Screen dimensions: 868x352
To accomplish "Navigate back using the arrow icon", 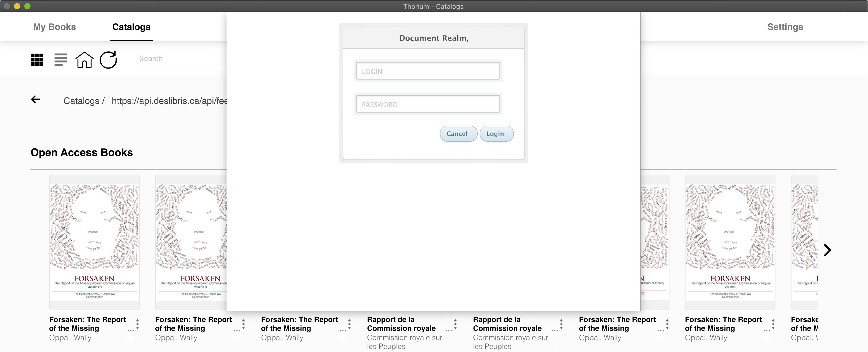I will click(36, 99).
